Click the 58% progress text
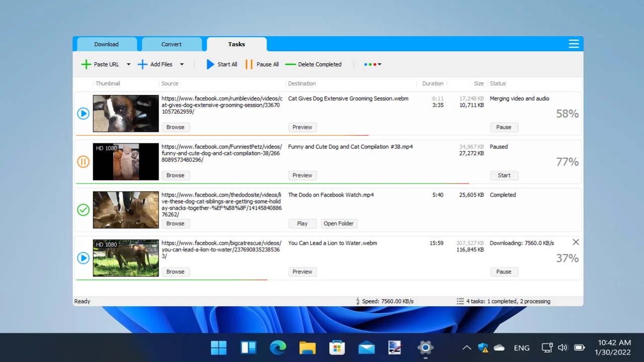The image size is (644, 362). 567,114
